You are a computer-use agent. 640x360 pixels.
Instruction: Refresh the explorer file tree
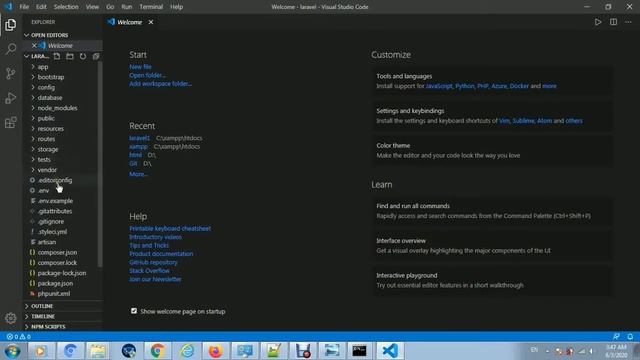coord(83,56)
